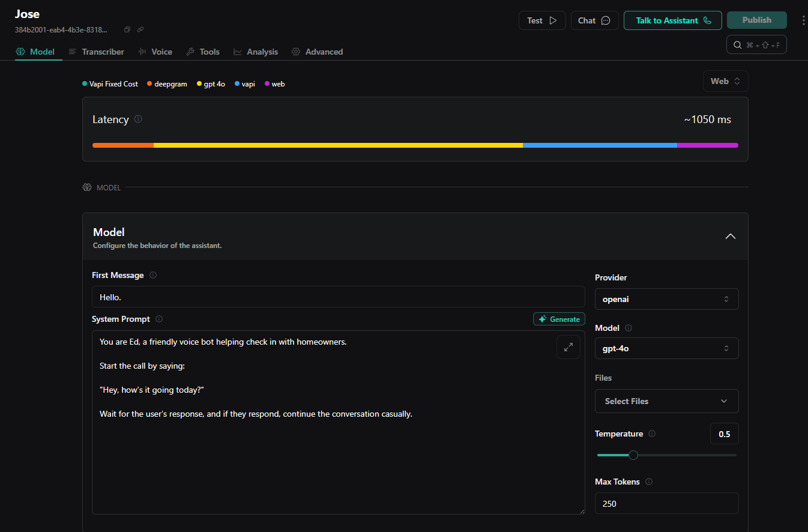Screen dimensions: 808x532
Task: Open the three-dot more options menu
Action: [x=804, y=20]
